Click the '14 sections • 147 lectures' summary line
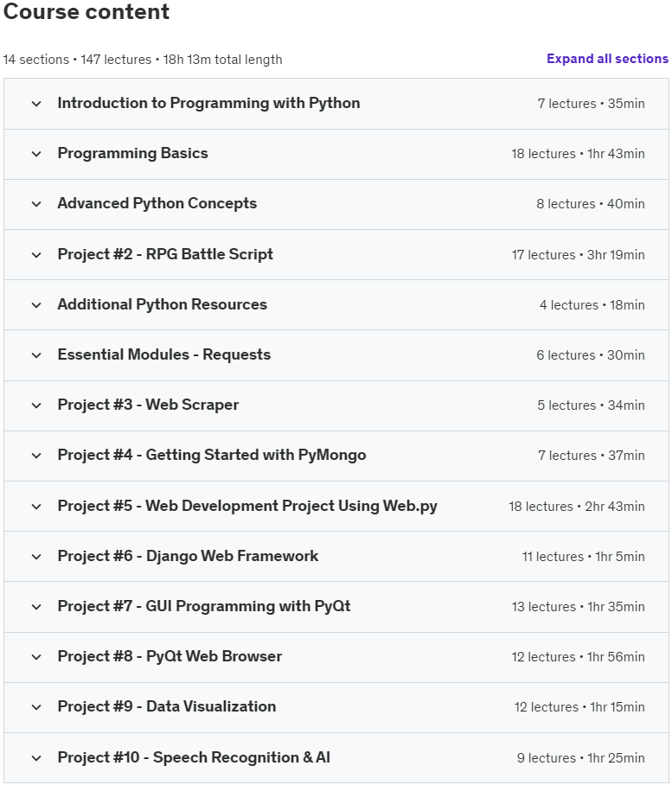The width and height of the screenshot is (672, 785). point(143,60)
